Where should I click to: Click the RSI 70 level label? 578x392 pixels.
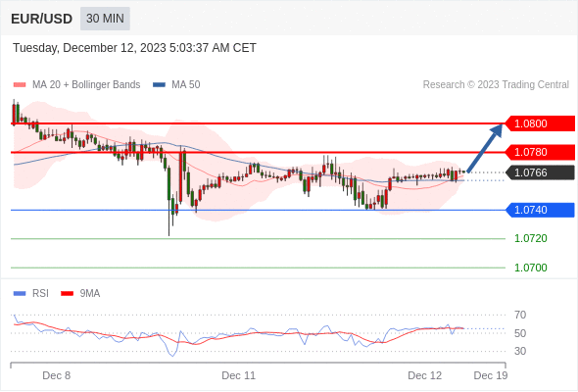pyautogui.click(x=520, y=315)
